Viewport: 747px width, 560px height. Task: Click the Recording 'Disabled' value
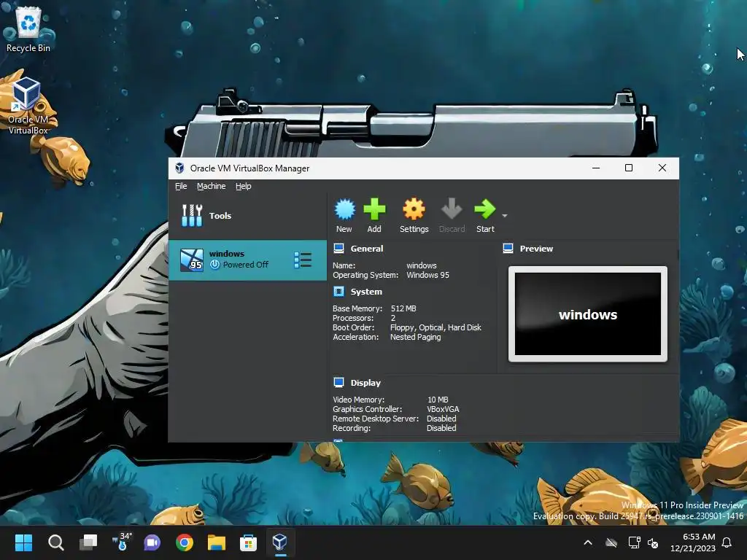click(x=441, y=428)
